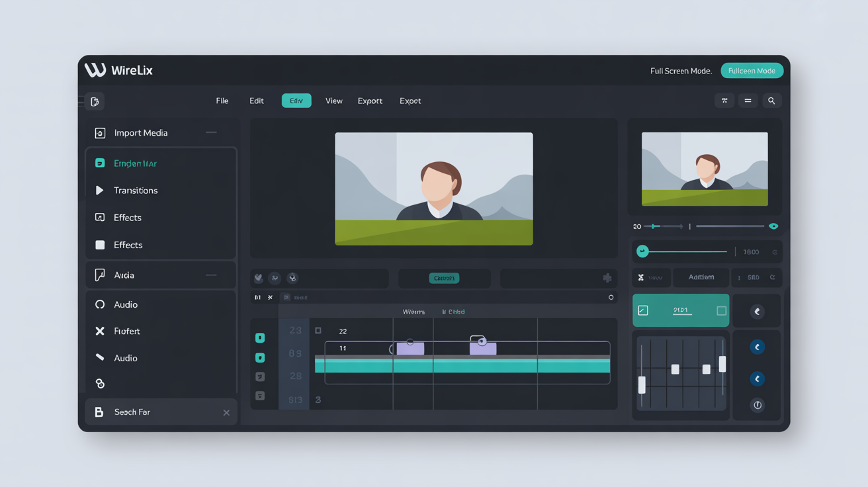Image resolution: width=868 pixels, height=487 pixels.
Task: Click the WireLix logo icon
Action: pyautogui.click(x=95, y=70)
